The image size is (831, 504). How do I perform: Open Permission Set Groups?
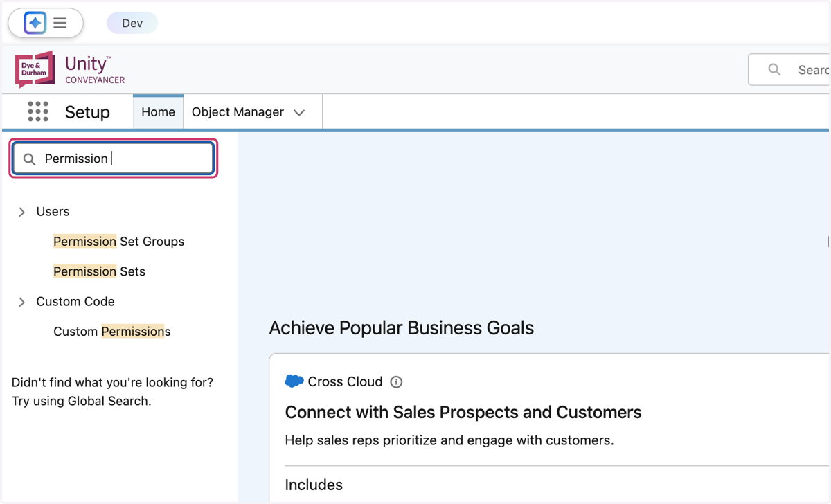(x=118, y=242)
